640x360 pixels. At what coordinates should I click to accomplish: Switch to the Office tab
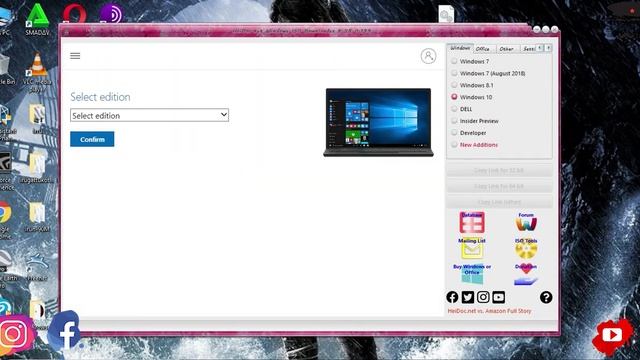click(484, 49)
